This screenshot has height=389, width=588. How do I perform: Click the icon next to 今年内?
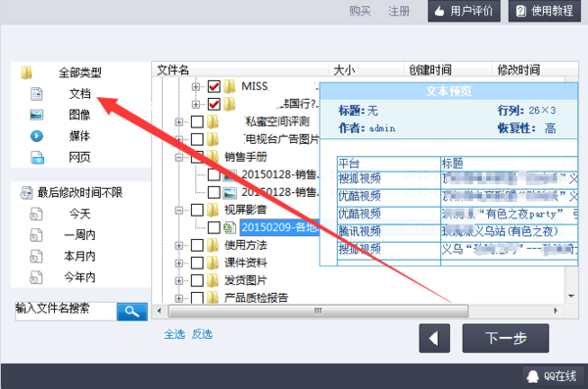[36, 277]
